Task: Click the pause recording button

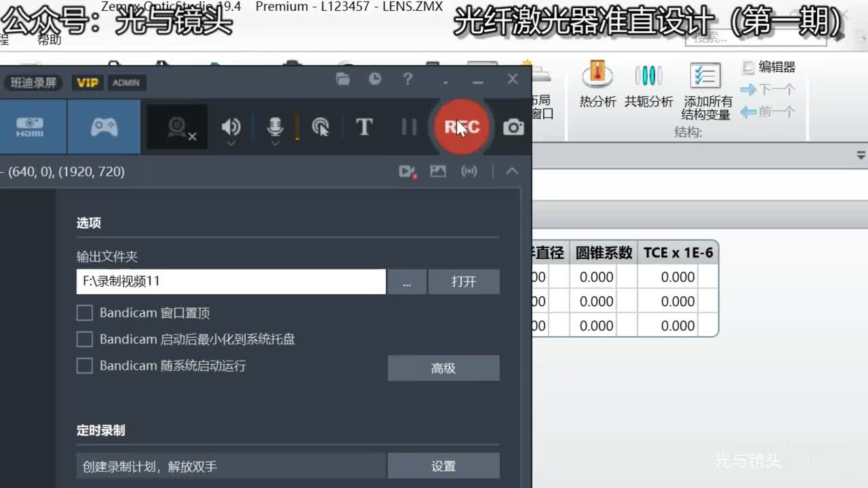Action: [x=409, y=127]
